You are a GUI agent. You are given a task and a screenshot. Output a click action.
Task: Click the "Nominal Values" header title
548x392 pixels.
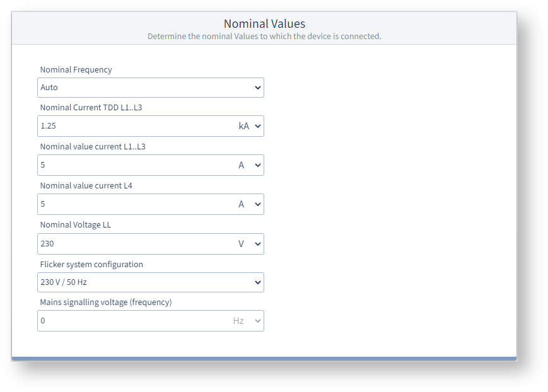pos(264,24)
